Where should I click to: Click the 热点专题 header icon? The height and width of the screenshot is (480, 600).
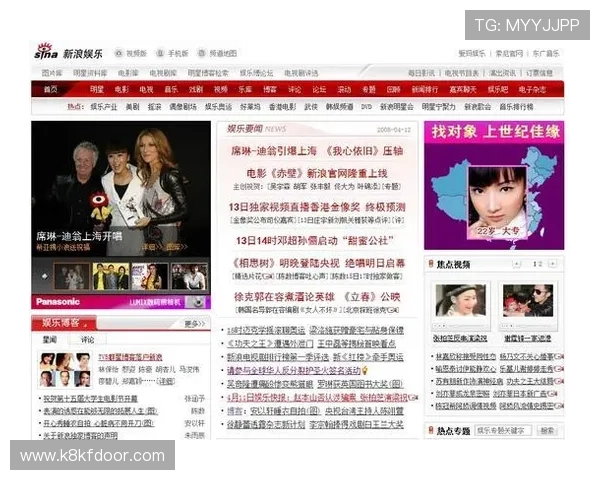pos(430,430)
